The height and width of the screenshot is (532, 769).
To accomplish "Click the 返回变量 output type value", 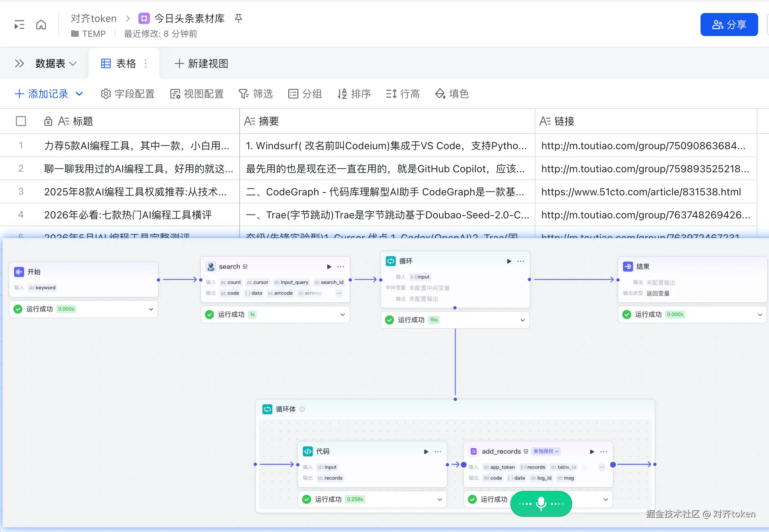I will click(x=658, y=293).
